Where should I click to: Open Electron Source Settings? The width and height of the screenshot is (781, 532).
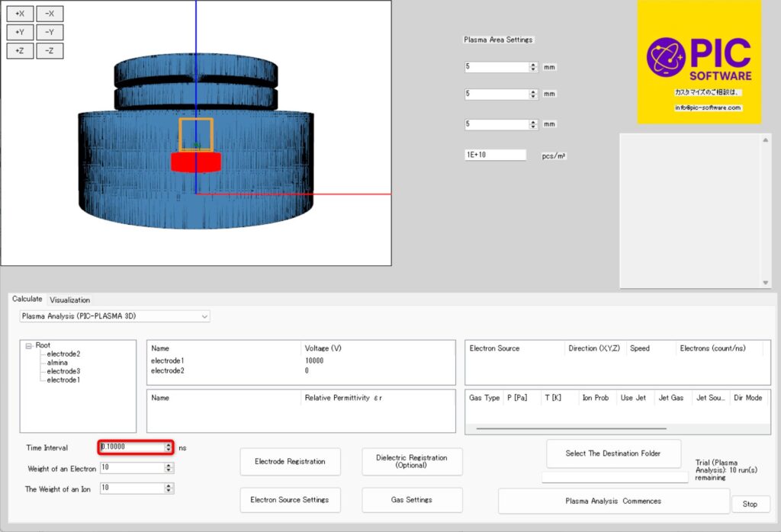coord(290,500)
